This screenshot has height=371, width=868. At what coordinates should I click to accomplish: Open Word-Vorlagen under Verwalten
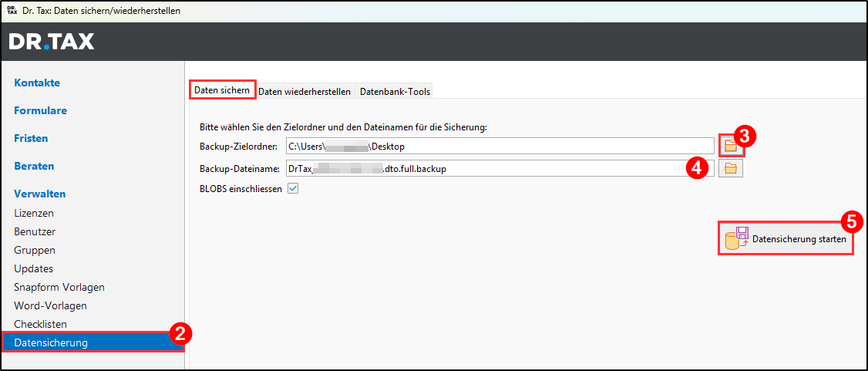tap(50, 305)
